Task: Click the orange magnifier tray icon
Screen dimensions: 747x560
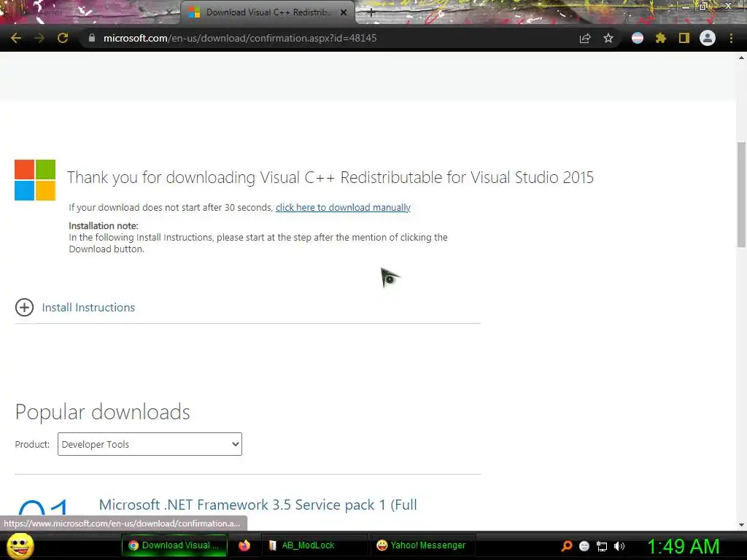Action: tap(566, 545)
